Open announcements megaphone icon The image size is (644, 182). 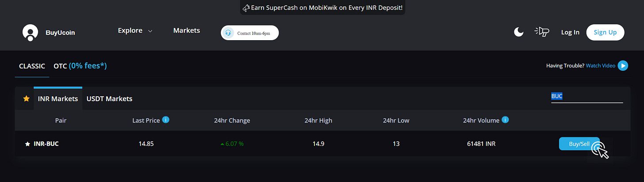pos(542,32)
